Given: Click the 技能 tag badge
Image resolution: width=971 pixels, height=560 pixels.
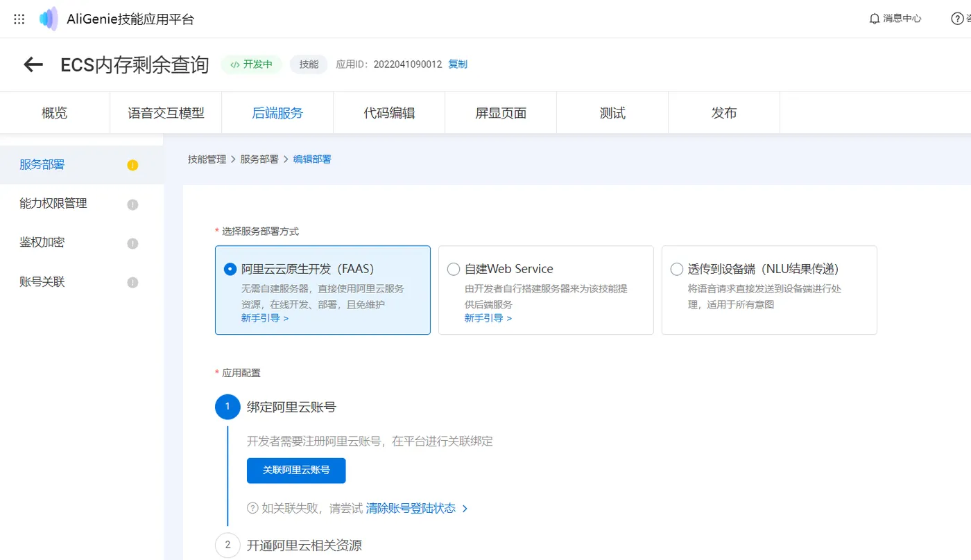Looking at the screenshot, I should [309, 64].
